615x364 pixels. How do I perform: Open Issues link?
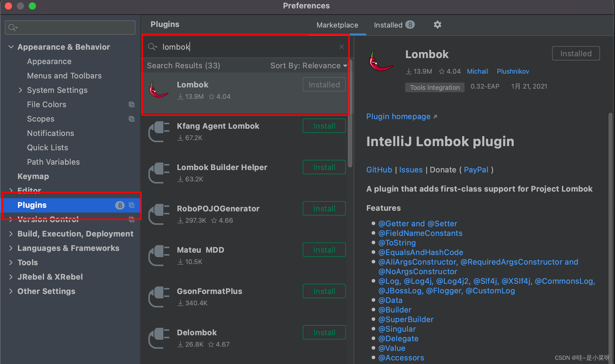tap(411, 170)
